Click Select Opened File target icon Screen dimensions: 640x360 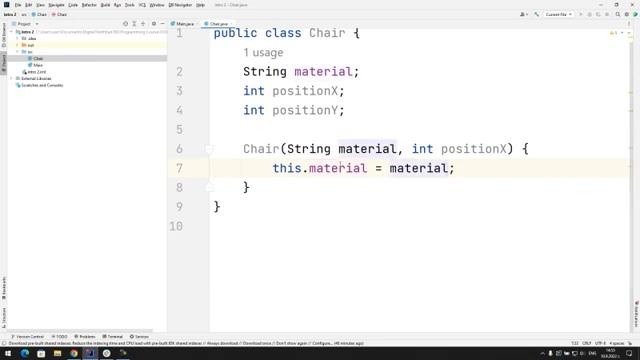click(x=125, y=24)
